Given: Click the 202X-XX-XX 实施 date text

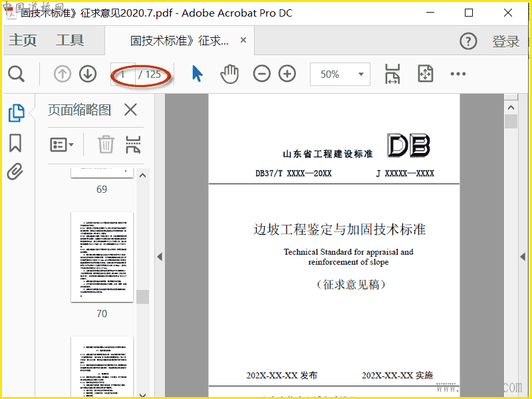Looking at the screenshot, I should coord(397,375).
